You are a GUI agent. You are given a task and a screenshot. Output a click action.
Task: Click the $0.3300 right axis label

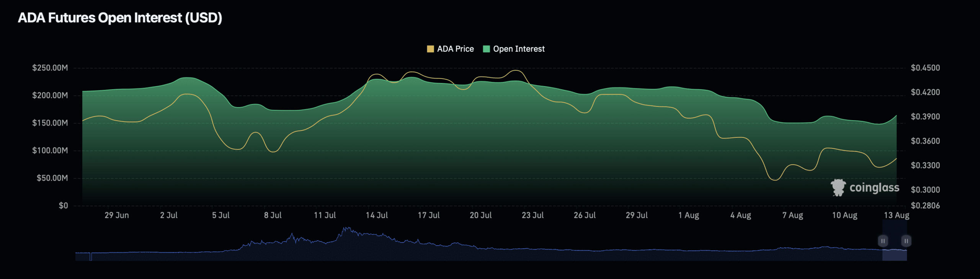click(925, 166)
